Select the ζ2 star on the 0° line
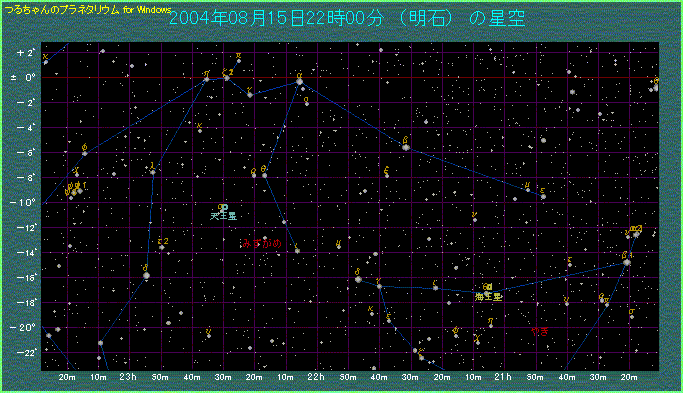 click(227, 78)
